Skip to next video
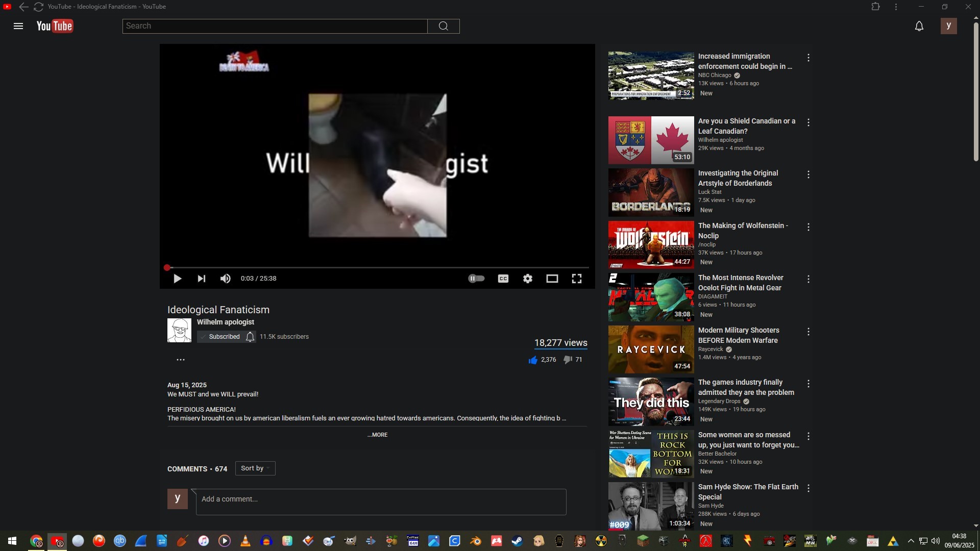The width and height of the screenshot is (980, 551). [202, 279]
